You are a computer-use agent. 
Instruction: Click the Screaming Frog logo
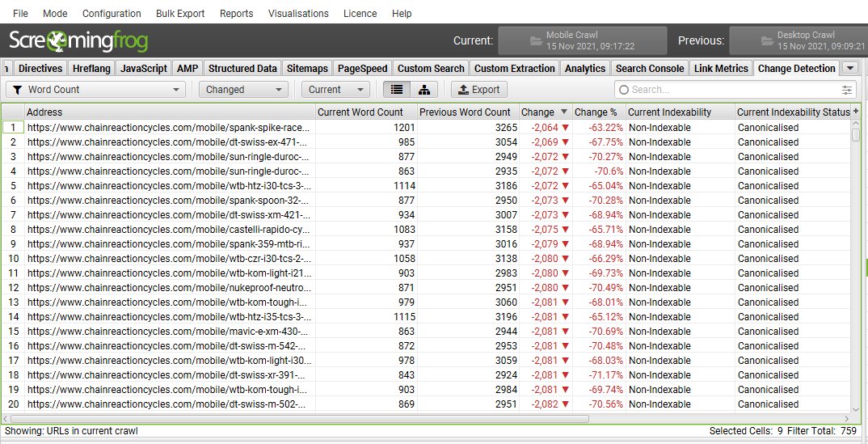pyautogui.click(x=78, y=40)
